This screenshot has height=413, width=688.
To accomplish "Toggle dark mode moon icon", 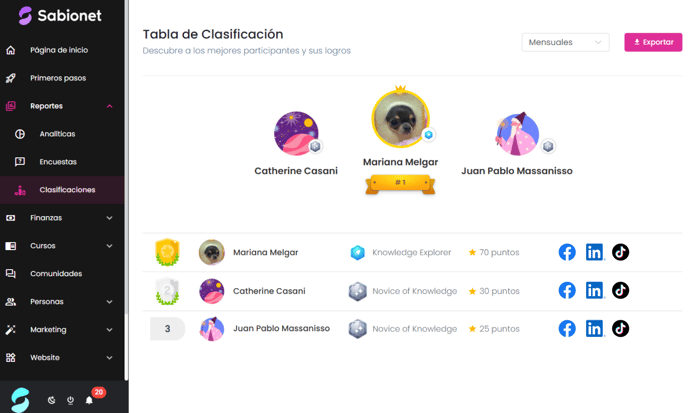I will 51,400.
